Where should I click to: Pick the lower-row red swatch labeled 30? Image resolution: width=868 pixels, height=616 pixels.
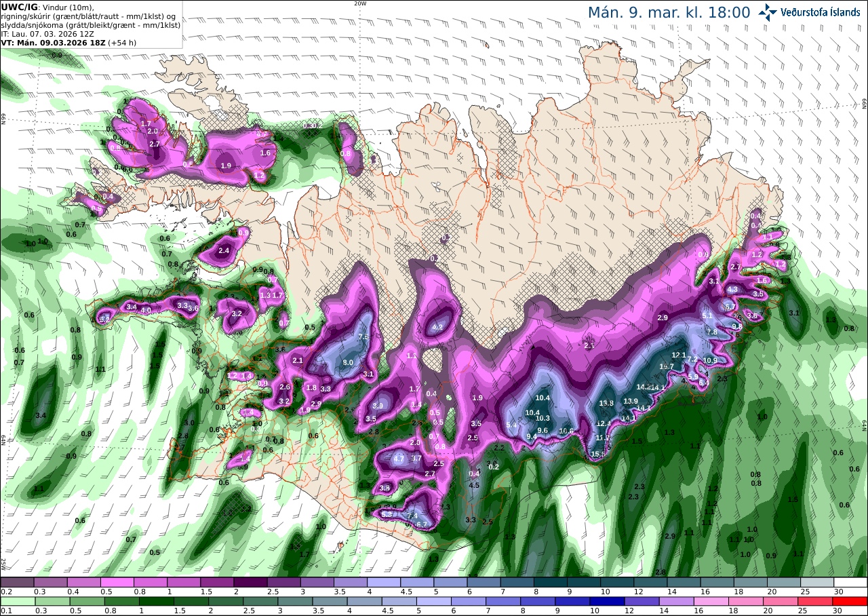[851, 601]
